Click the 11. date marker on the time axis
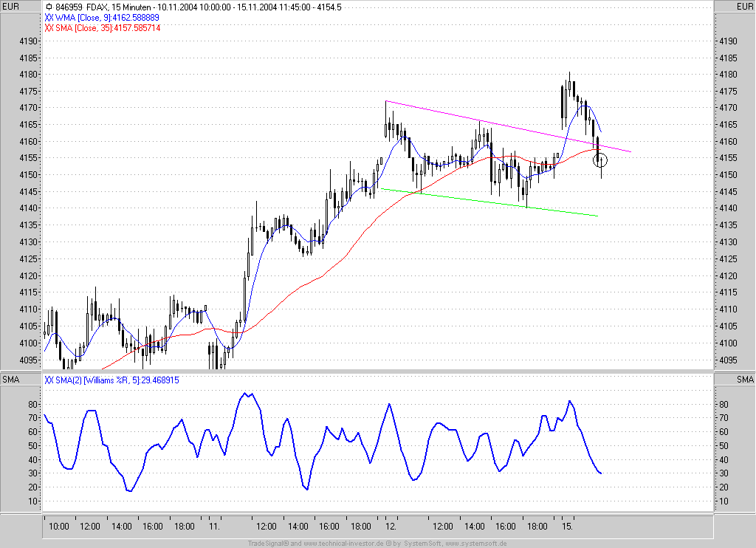 coord(215,527)
